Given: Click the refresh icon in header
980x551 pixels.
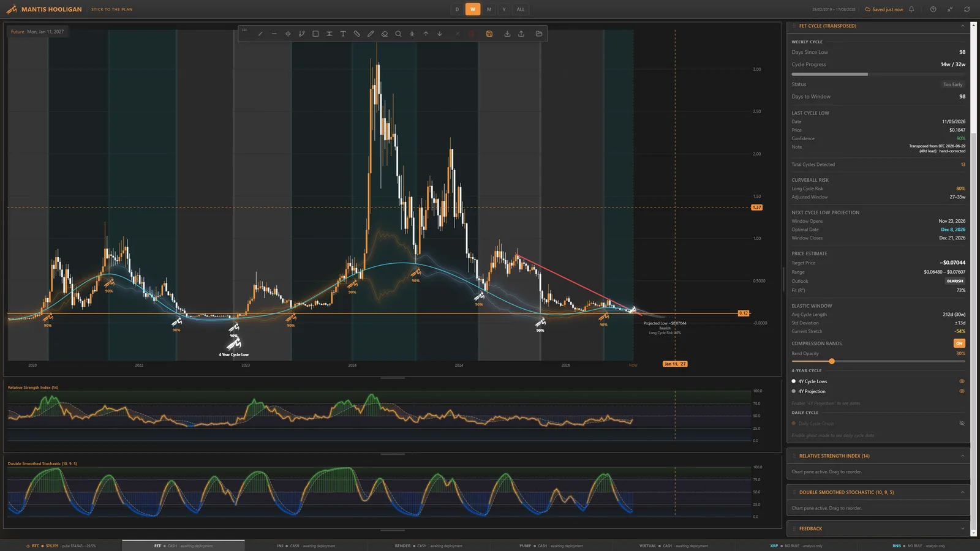Looking at the screenshot, I should [967, 9].
